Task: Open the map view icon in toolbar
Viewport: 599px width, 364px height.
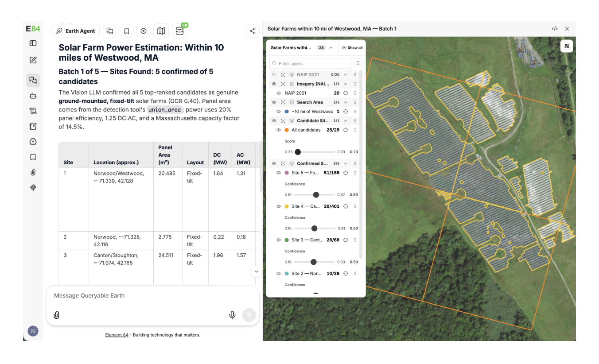Action: (161, 31)
